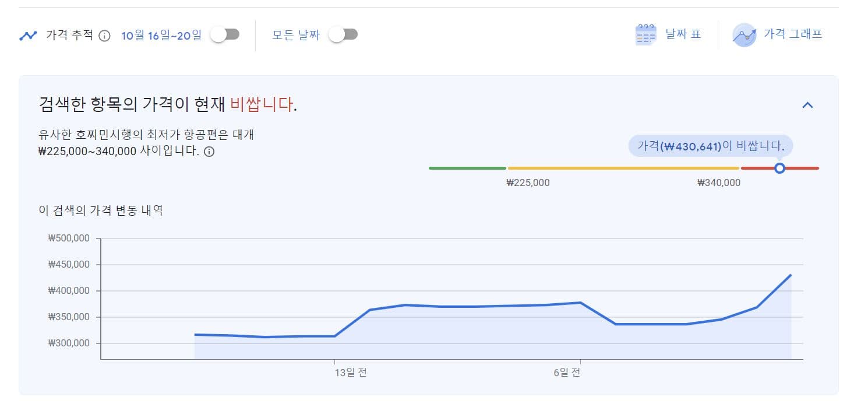Click the 모든 날짜 label
Image resolution: width=868 pixels, height=407 pixels.
(x=296, y=35)
